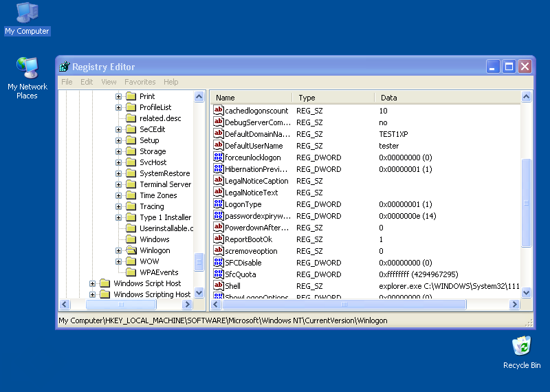This screenshot has height=392, width=550.
Task: Click the DWORD icon beside forceunlocklogon
Action: (218, 157)
